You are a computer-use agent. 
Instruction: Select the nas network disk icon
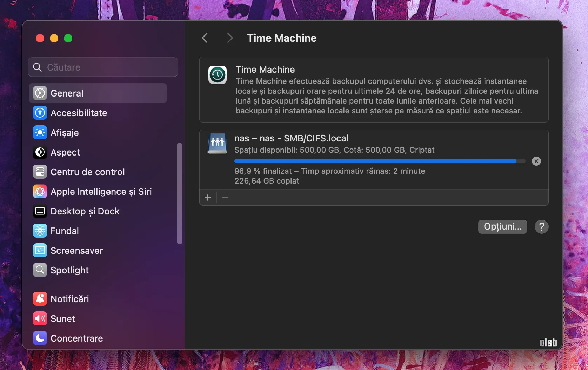tap(218, 144)
